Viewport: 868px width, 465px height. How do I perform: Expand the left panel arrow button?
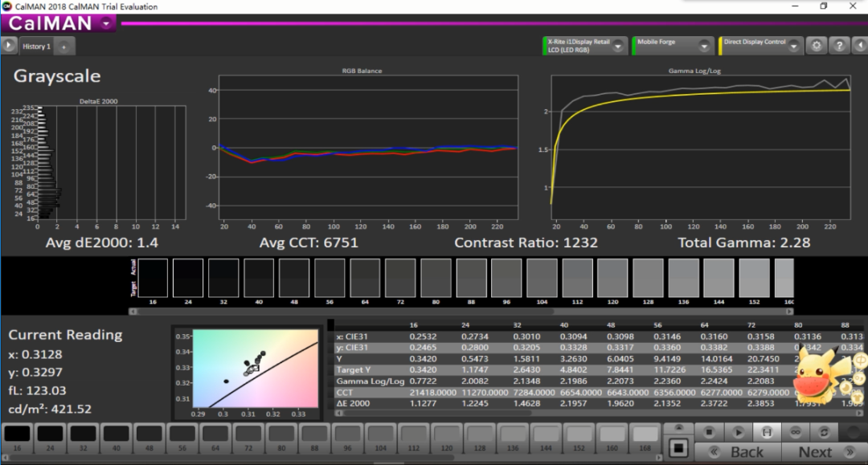tap(8, 46)
